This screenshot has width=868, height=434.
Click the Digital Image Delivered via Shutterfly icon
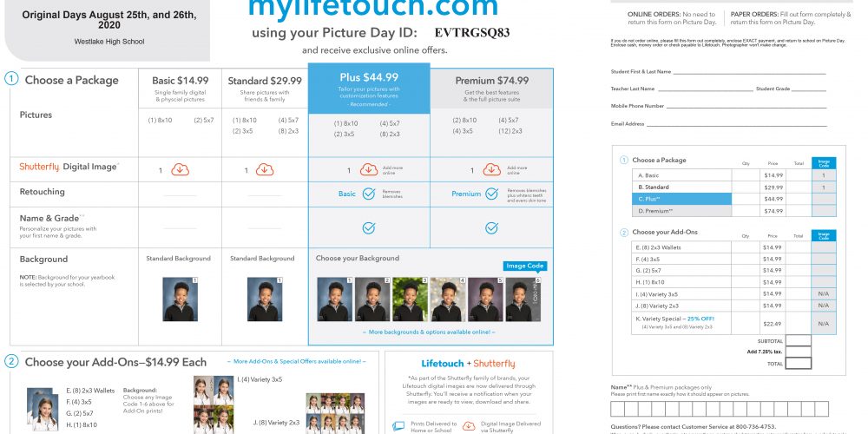pos(469,426)
